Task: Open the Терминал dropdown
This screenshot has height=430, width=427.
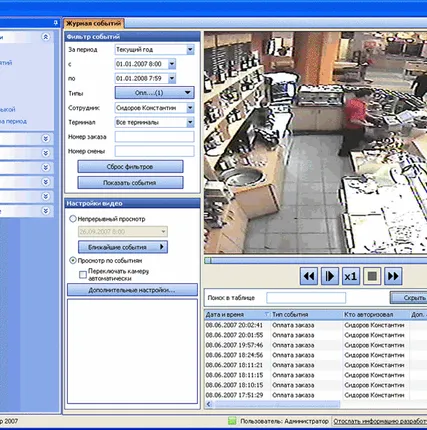Action: (x=190, y=122)
